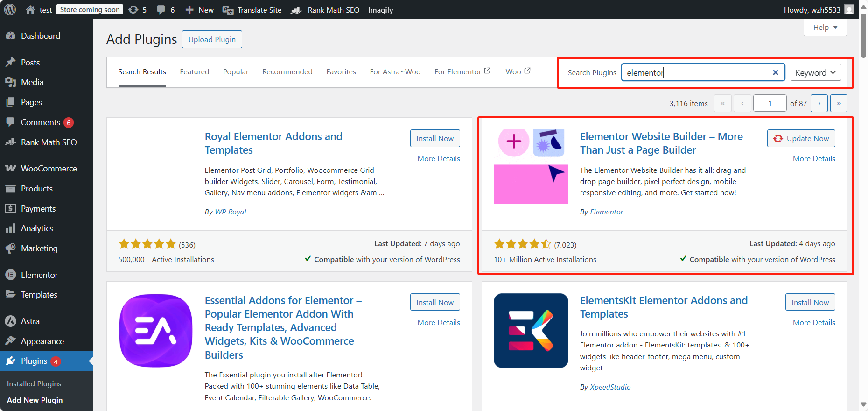Click the Essential Addons plugin icon
868x411 pixels.
pyautogui.click(x=156, y=331)
